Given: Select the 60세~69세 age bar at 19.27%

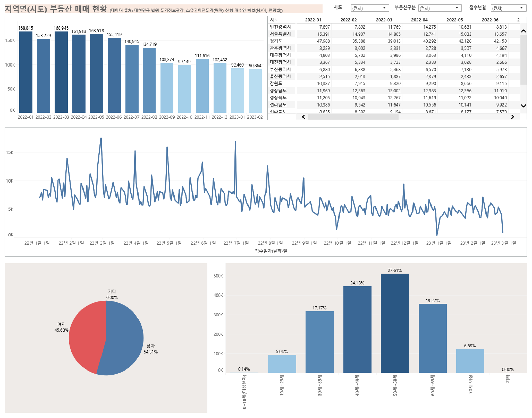Looking at the screenshot, I should (x=433, y=338).
